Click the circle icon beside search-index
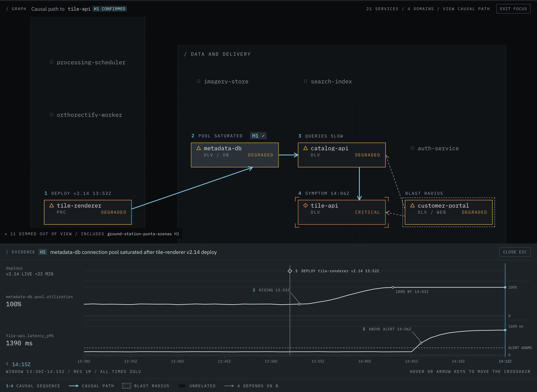The height and width of the screenshot is (392, 537). pyautogui.click(x=305, y=81)
